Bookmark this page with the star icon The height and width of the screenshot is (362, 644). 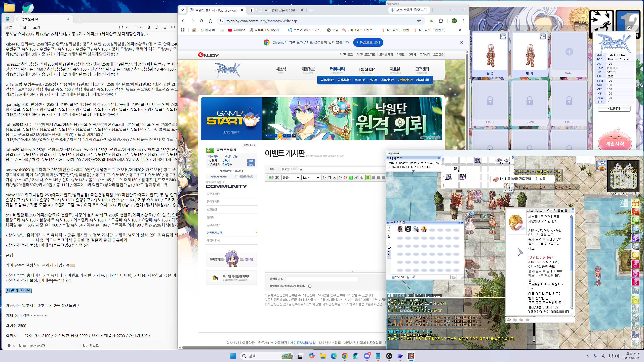click(x=419, y=21)
